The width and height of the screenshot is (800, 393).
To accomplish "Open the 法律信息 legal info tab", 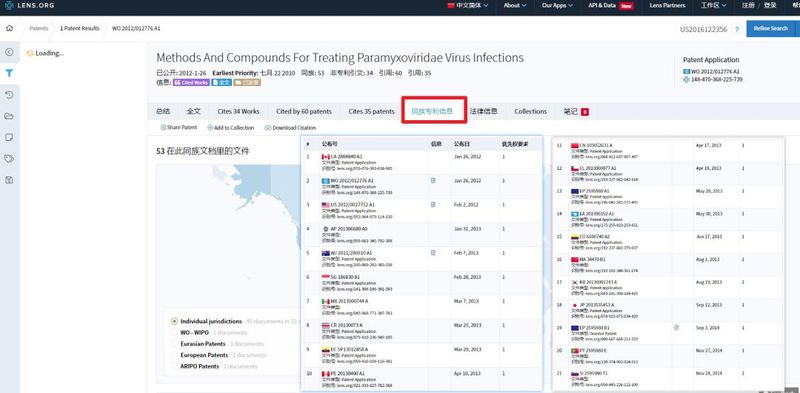I will [x=483, y=111].
